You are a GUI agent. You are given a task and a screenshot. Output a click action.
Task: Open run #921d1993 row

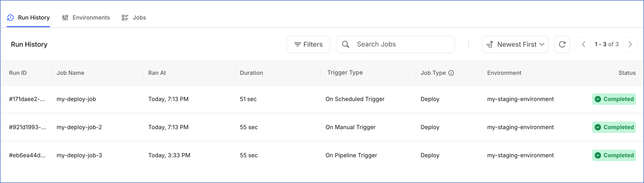(x=322, y=127)
